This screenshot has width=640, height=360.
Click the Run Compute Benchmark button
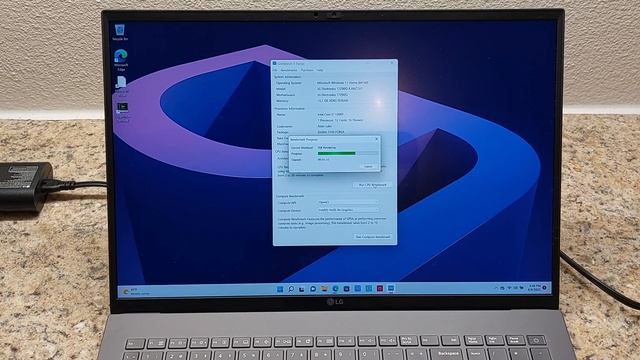tap(373, 237)
